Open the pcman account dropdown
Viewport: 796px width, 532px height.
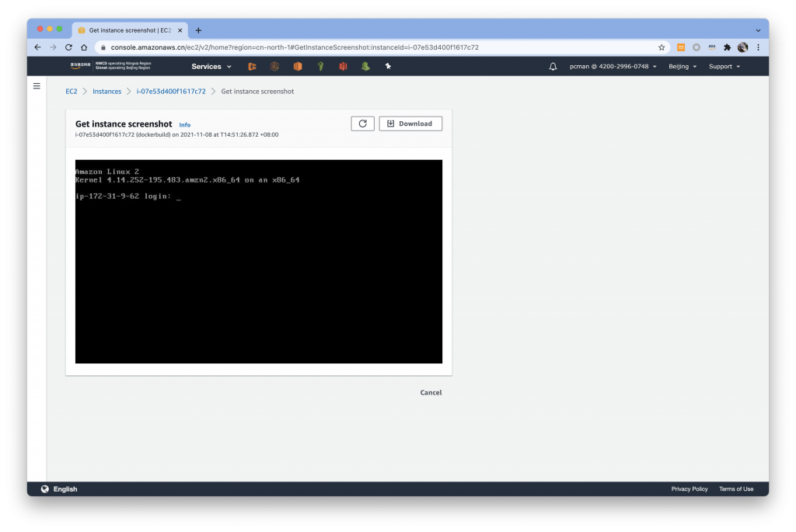[x=613, y=67]
